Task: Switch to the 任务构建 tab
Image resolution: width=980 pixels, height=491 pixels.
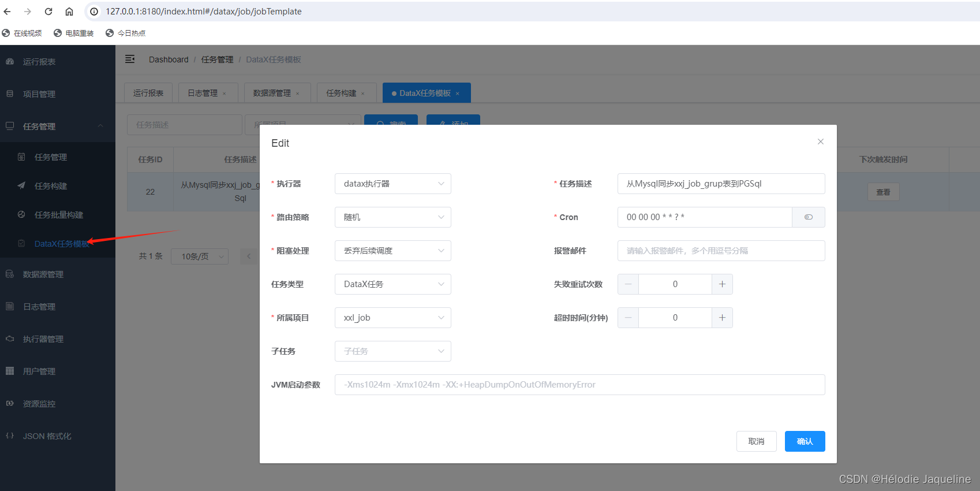Action: tap(341, 93)
